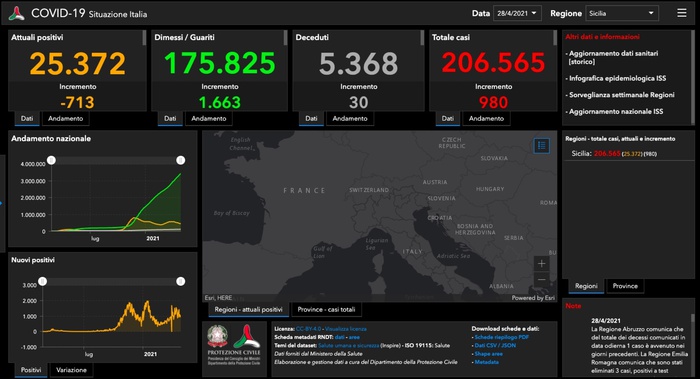This screenshot has height=379, width=700.
Task: Click the left handle of the Andamento nazionale range slider
Action: point(51,160)
